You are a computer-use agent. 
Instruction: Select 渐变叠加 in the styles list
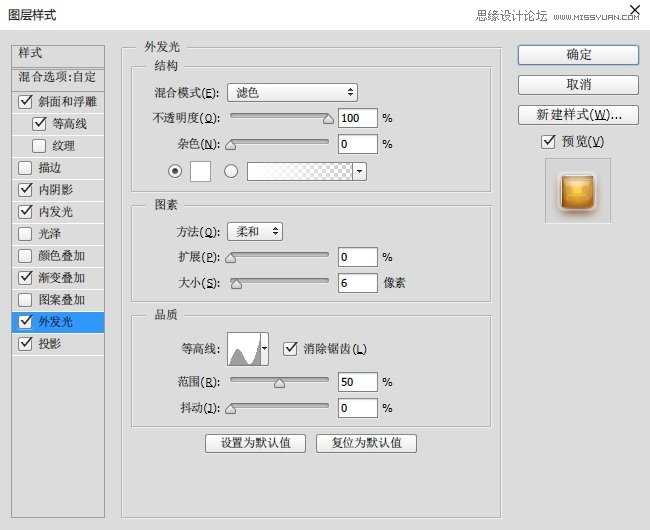61,278
